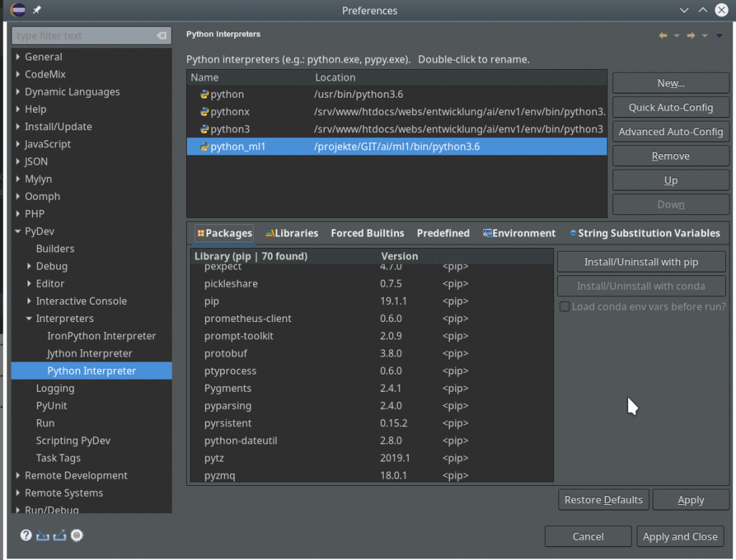Screen dimensions: 736x560
Task: Expand the Remote Systems section
Action: 17,493
